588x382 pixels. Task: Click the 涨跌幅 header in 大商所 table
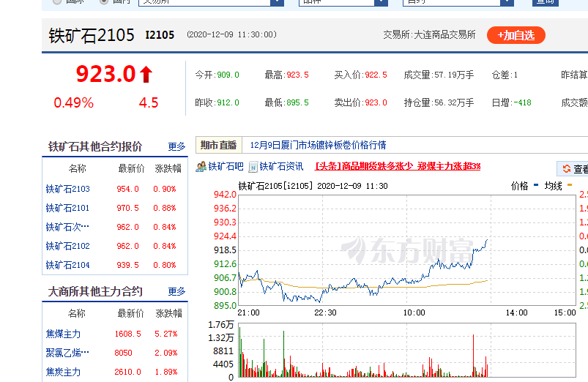coord(168,313)
